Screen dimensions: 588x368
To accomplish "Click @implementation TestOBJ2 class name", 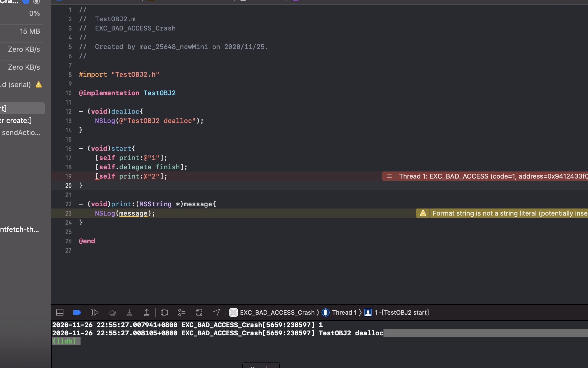I will point(160,93).
